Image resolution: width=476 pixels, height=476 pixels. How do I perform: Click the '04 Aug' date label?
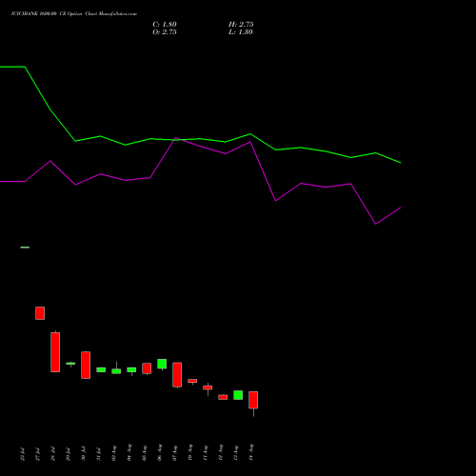129,452
